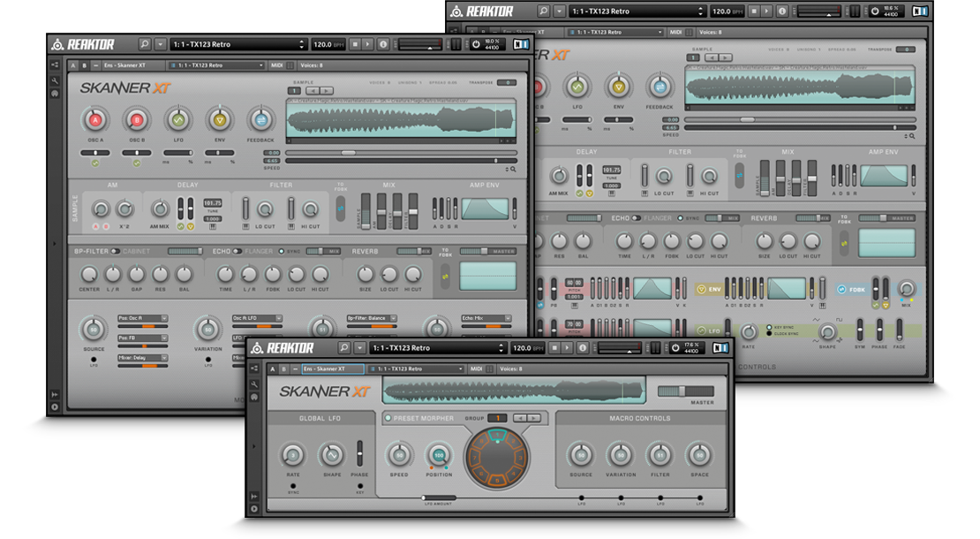The image size is (980, 539).
Task: Click the NI logo in right window
Action: [x=920, y=11]
